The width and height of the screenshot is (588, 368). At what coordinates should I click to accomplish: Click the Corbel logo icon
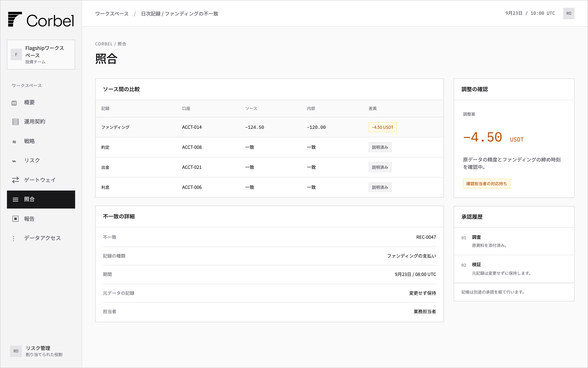click(15, 19)
